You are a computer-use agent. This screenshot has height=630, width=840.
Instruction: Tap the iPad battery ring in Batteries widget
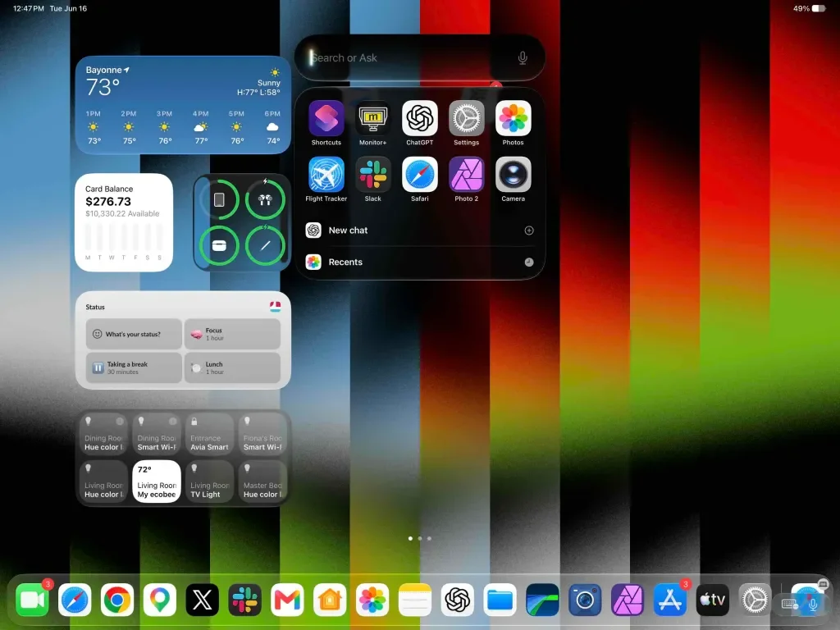coord(219,200)
